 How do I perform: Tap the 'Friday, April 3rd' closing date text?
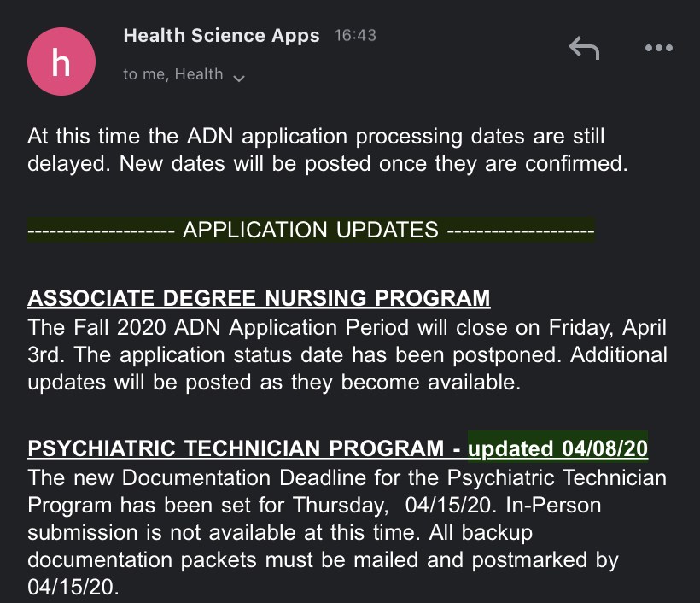pyautogui.click(x=607, y=327)
